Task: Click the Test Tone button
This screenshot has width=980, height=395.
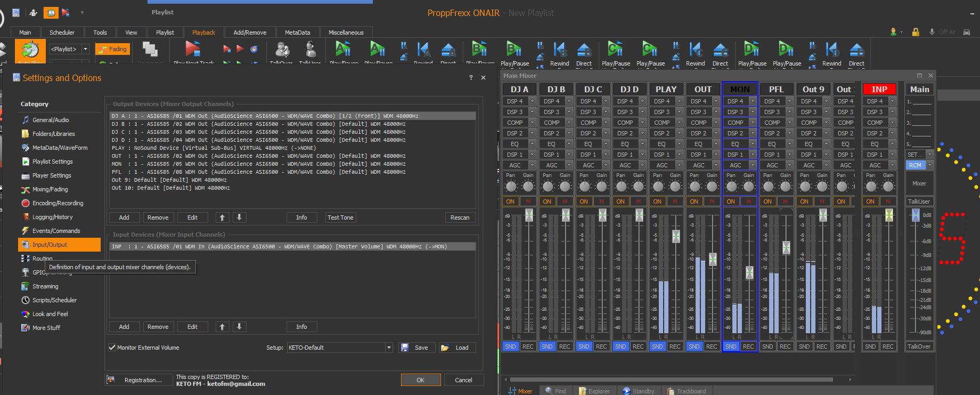Action: click(340, 217)
